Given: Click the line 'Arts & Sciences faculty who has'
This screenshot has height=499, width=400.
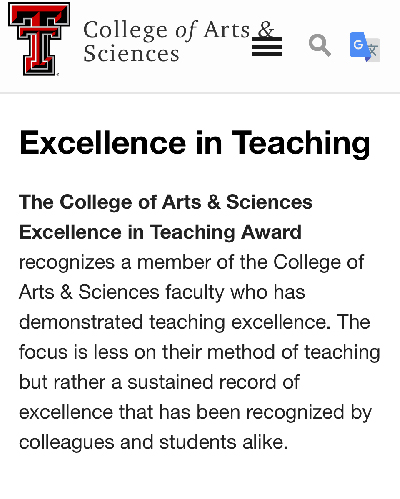Looking at the screenshot, I should point(162,293).
